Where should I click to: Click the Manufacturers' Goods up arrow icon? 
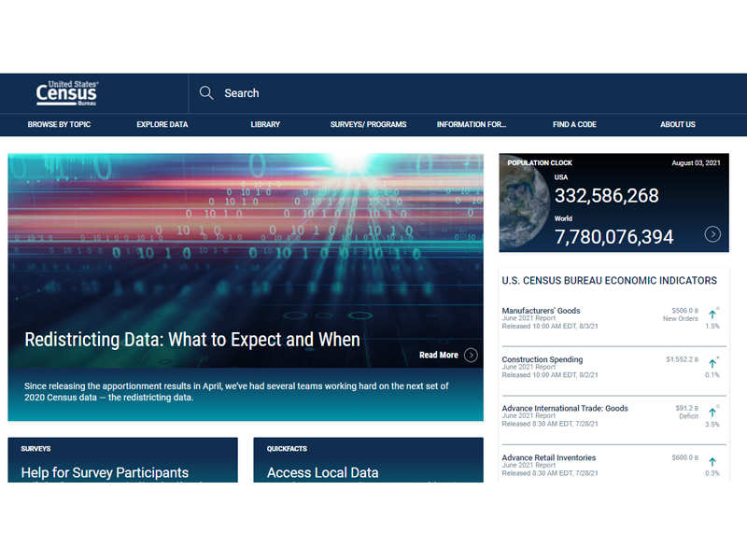click(712, 315)
